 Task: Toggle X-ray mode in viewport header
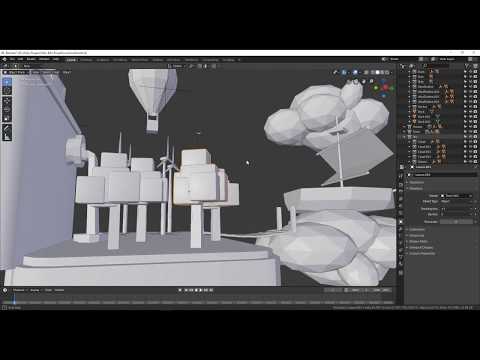(x=366, y=72)
